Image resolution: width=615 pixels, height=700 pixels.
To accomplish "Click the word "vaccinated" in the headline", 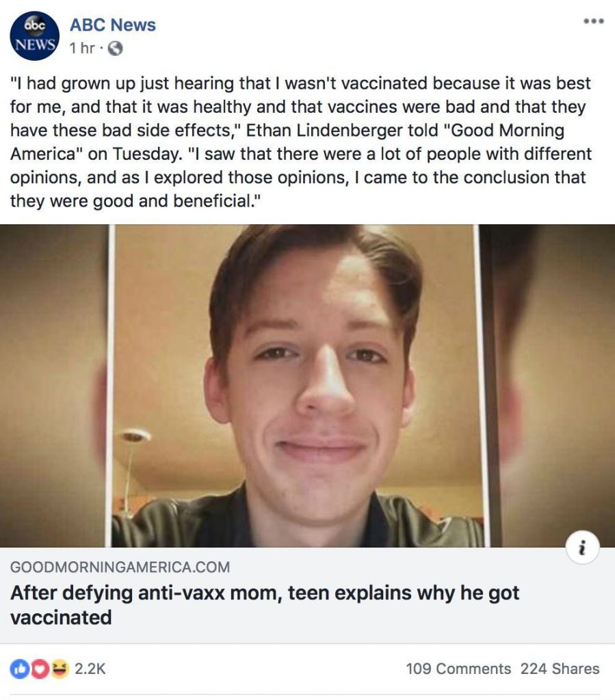I will [61, 617].
